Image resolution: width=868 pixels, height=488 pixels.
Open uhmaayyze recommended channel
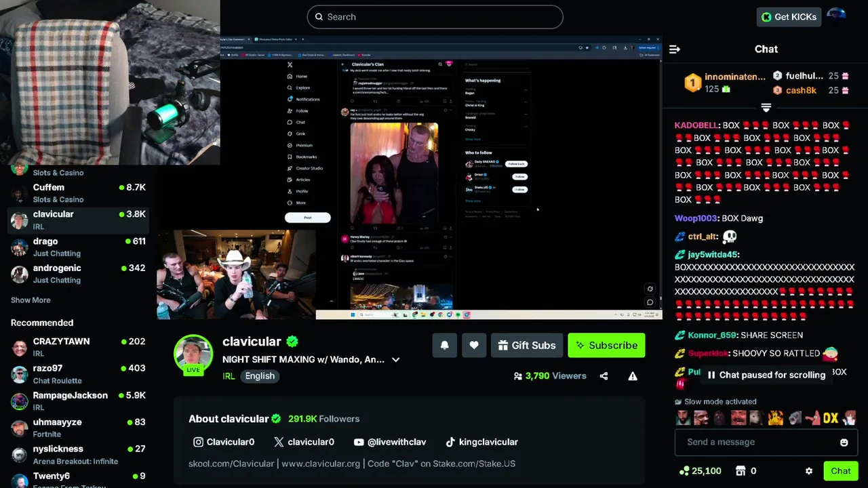point(79,428)
